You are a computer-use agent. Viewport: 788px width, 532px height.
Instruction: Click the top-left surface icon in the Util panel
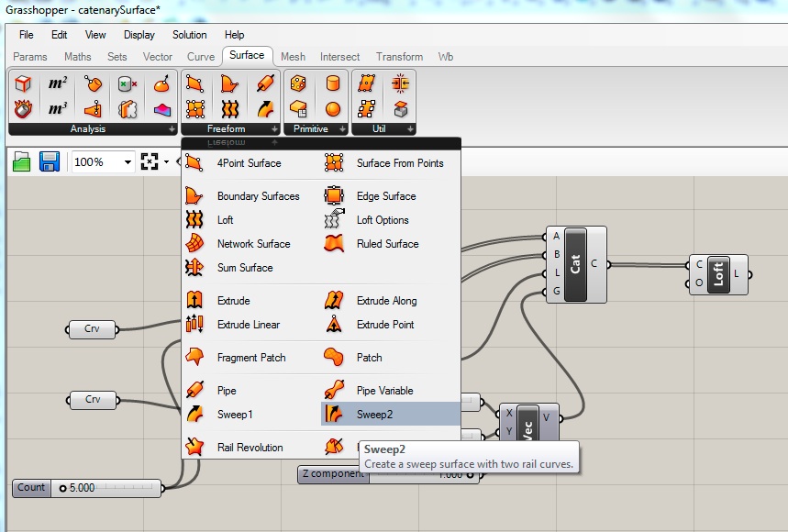click(x=366, y=83)
